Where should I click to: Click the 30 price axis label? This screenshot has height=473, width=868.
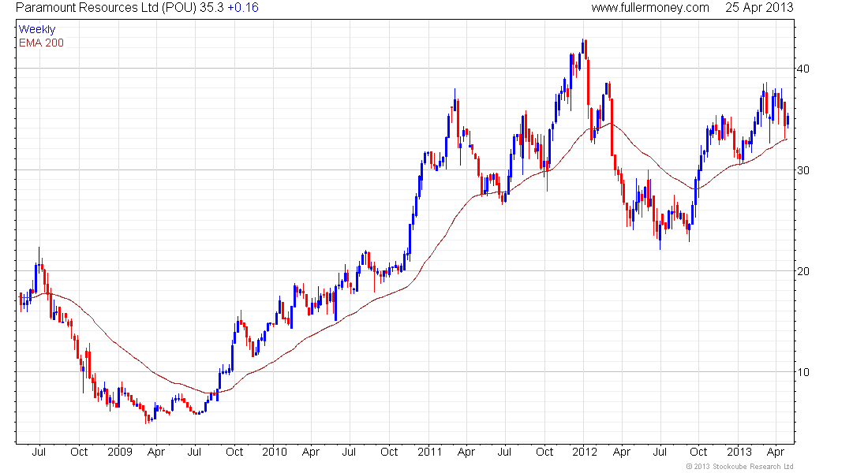point(803,169)
